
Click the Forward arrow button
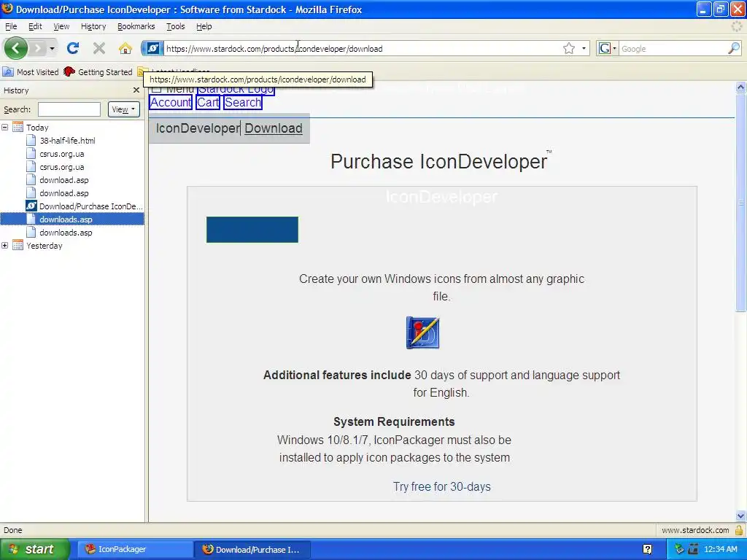tap(37, 48)
